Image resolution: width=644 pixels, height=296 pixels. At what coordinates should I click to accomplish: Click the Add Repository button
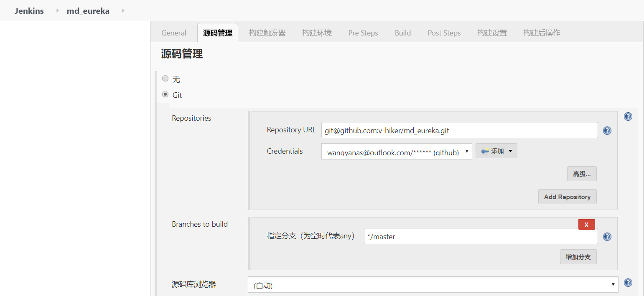pyautogui.click(x=568, y=197)
